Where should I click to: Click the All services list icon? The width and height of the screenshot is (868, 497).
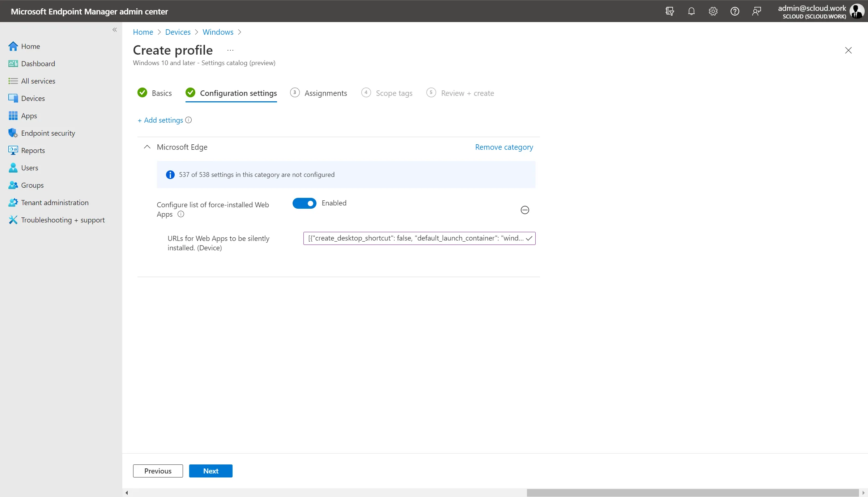[x=13, y=81]
